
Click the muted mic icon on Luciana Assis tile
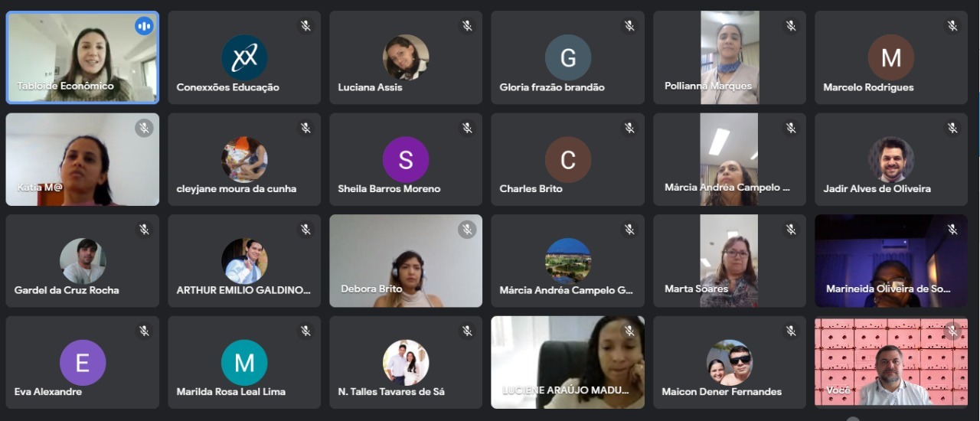click(x=467, y=26)
